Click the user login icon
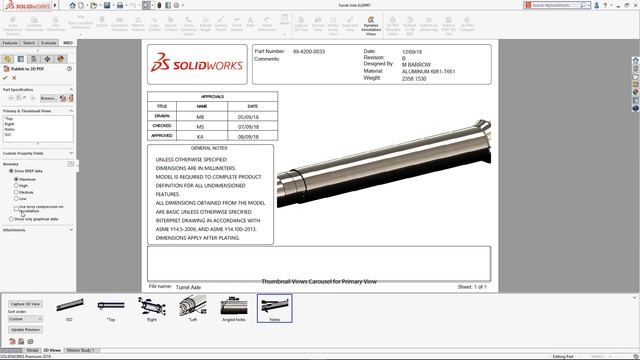Image resolution: width=640 pixels, height=360 pixels. pos(596,5)
